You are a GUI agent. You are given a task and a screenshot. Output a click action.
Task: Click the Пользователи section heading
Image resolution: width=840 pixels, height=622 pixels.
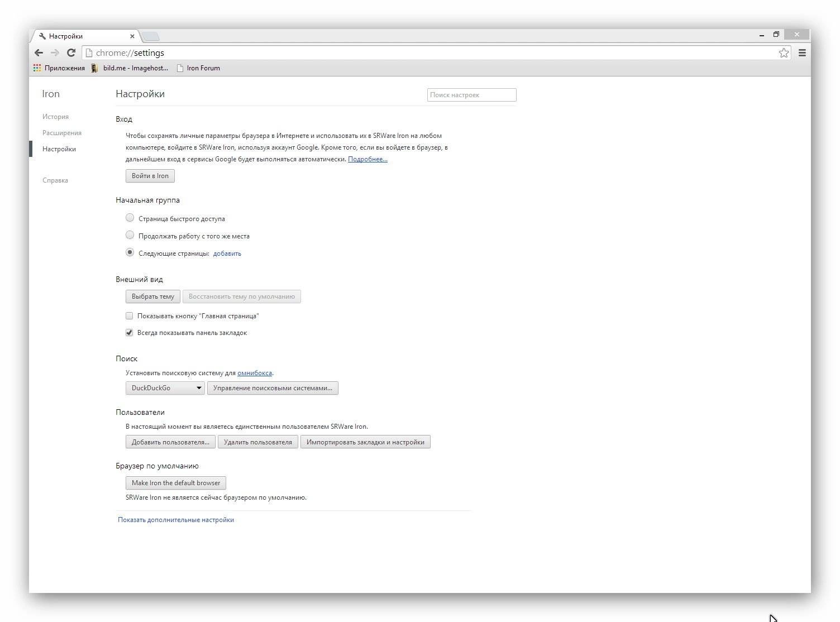click(x=140, y=412)
